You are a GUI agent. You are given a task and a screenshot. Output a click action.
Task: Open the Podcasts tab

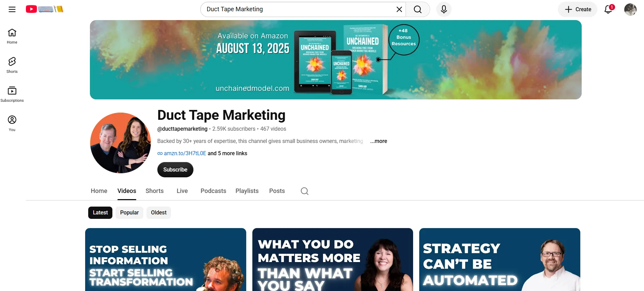point(213,191)
